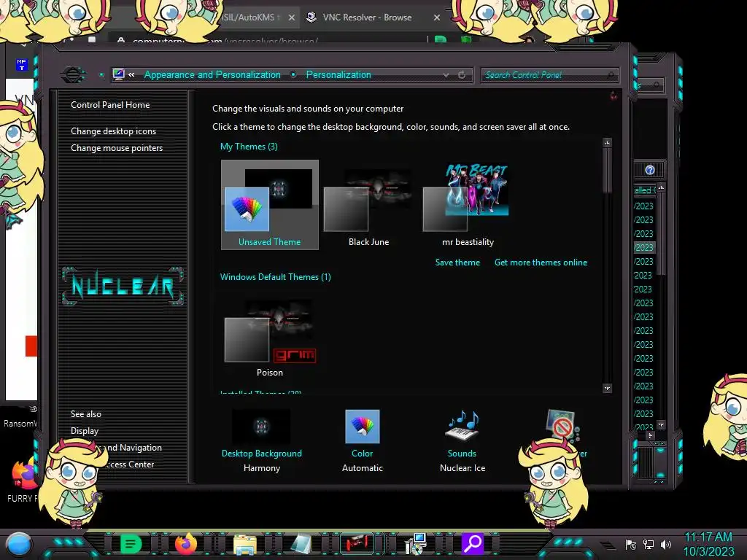Apply the mr beastiality theme
This screenshot has height=560, width=747.
pyautogui.click(x=468, y=205)
